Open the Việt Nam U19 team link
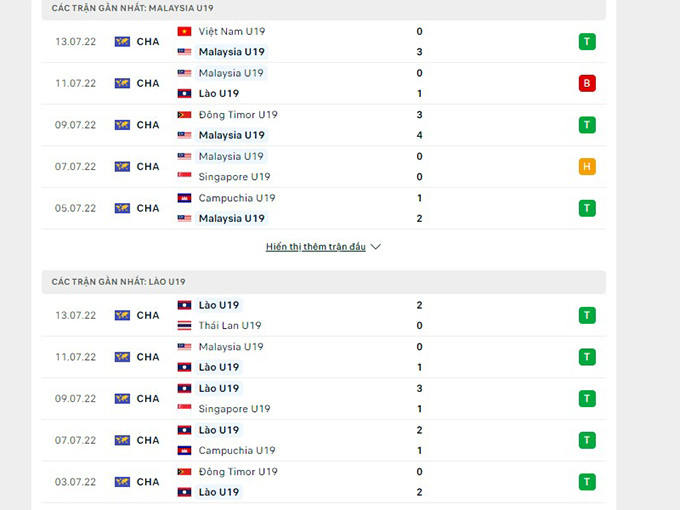 232,31
